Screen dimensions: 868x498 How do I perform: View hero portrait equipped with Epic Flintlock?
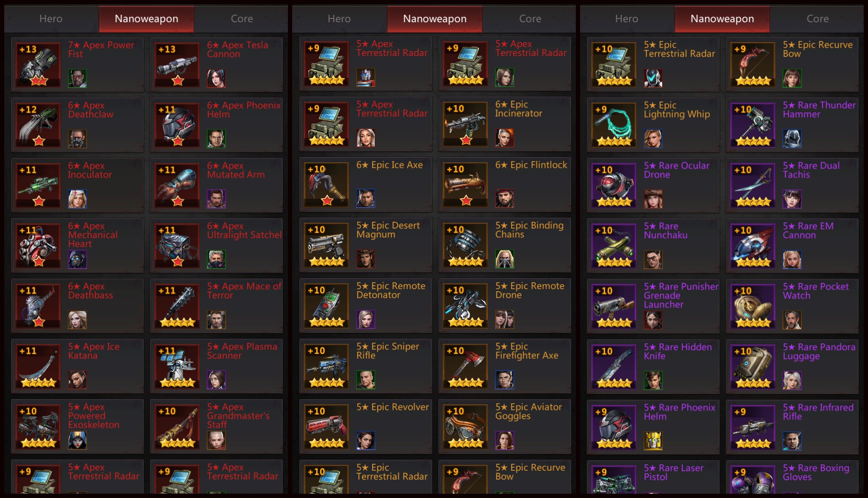tap(504, 199)
